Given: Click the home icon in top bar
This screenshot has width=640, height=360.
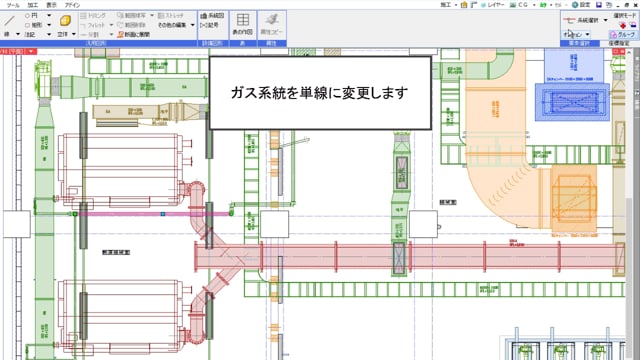Looking at the screenshot, I should point(464,5).
